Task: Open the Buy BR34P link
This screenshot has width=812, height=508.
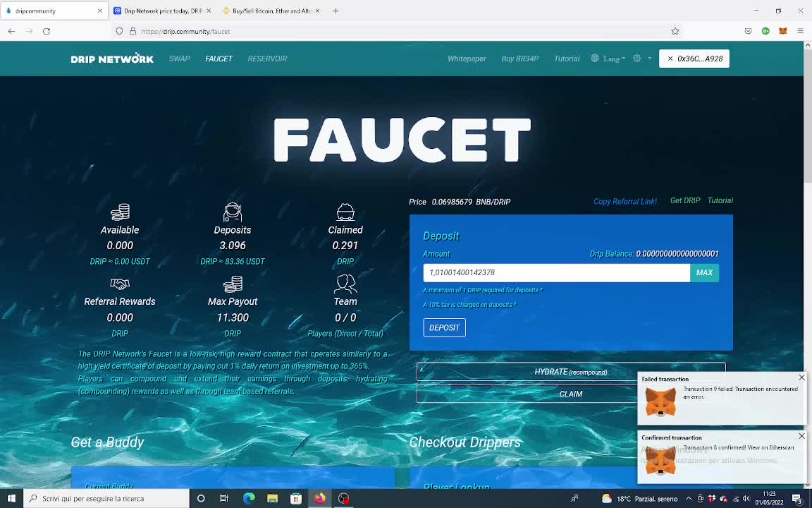Action: [520, 59]
